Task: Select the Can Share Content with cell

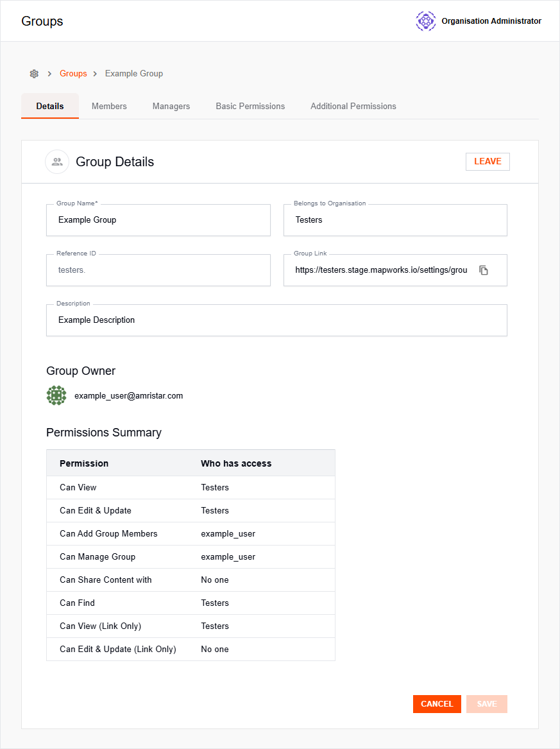Action: pyautogui.click(x=105, y=580)
